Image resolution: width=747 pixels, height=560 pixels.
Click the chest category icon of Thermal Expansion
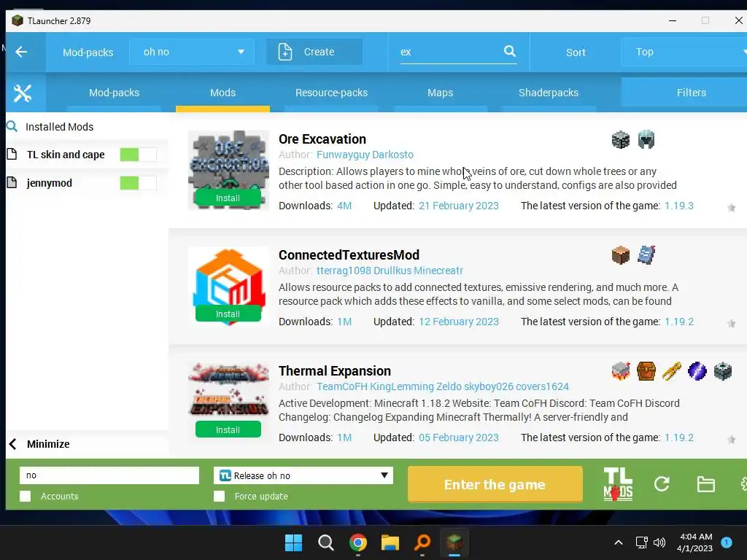tap(646, 371)
